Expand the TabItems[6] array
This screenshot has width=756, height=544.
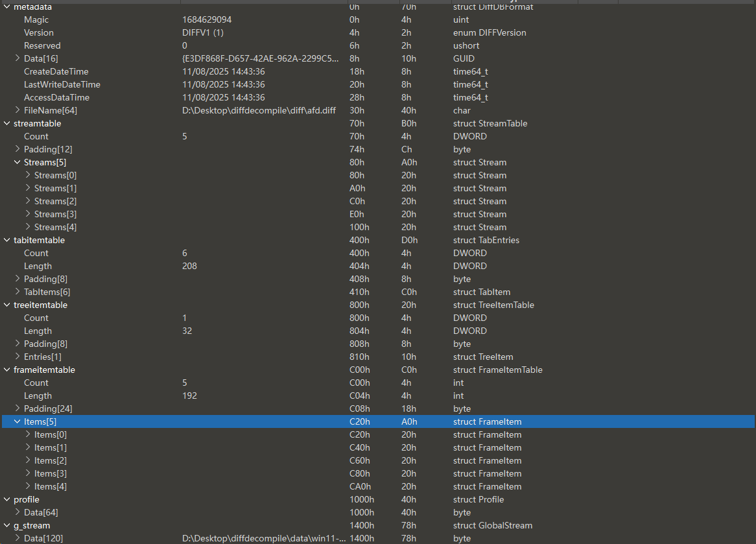click(18, 292)
